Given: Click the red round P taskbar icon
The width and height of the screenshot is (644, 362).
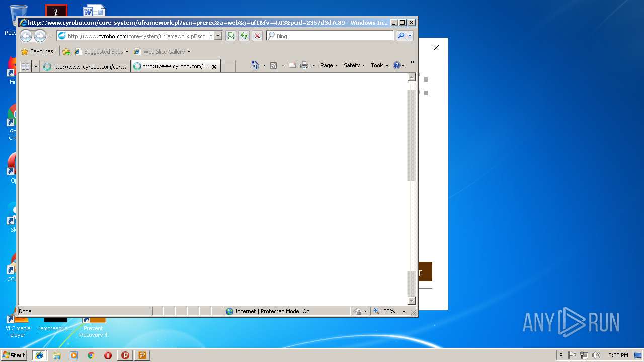Looking at the screenshot, I should pyautogui.click(x=125, y=355).
